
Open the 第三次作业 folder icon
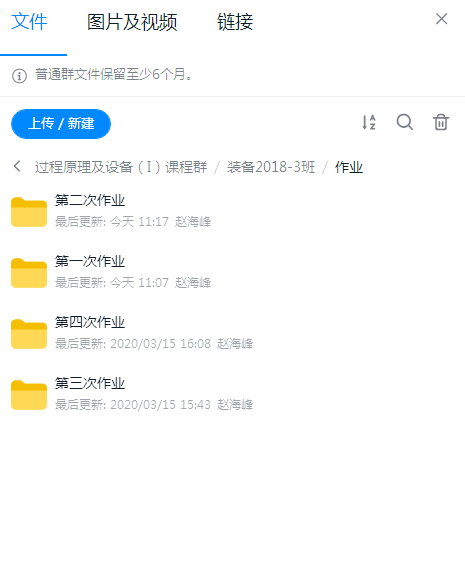pos(29,395)
